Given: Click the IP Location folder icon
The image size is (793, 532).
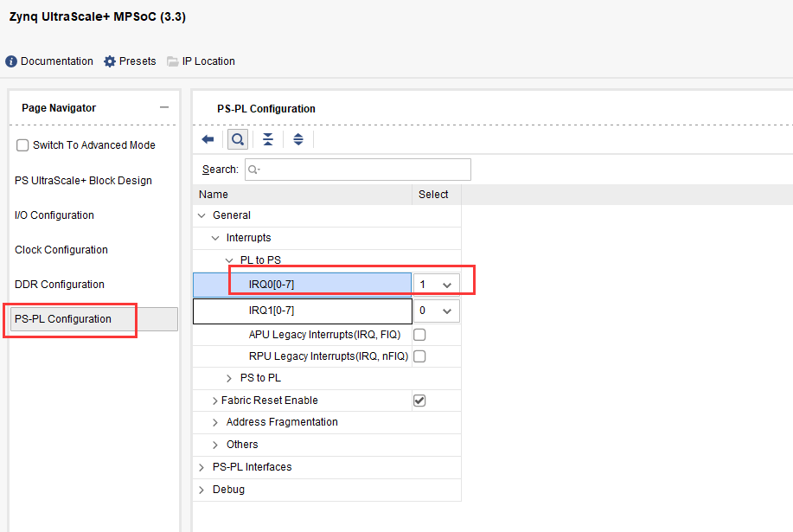Looking at the screenshot, I should (x=173, y=61).
